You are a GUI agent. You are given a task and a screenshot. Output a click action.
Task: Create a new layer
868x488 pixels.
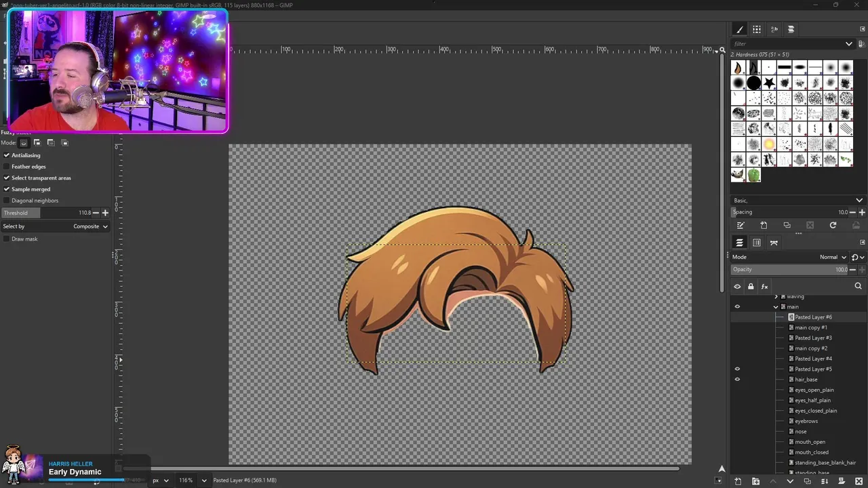(x=738, y=481)
